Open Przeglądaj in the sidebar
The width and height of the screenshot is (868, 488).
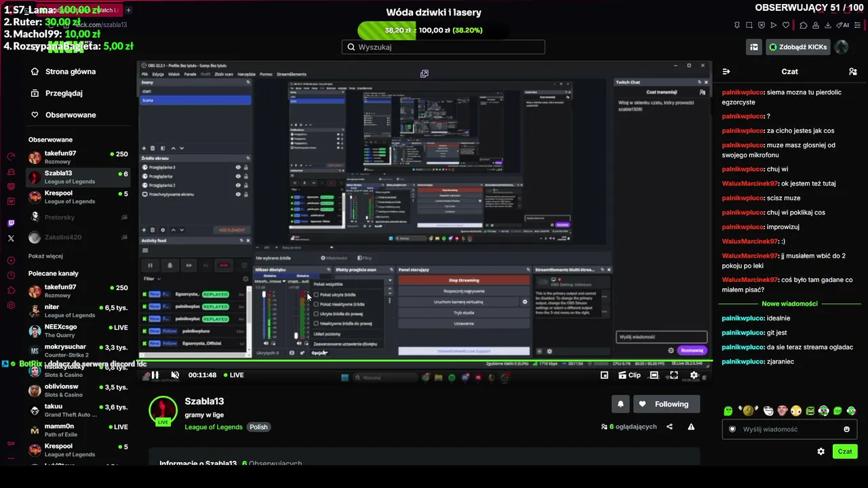click(64, 93)
